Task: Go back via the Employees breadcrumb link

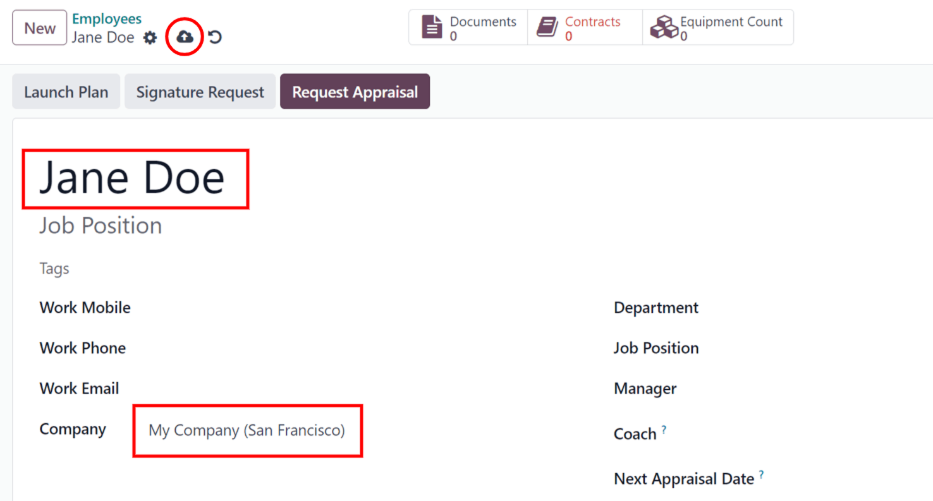Action: [x=107, y=19]
